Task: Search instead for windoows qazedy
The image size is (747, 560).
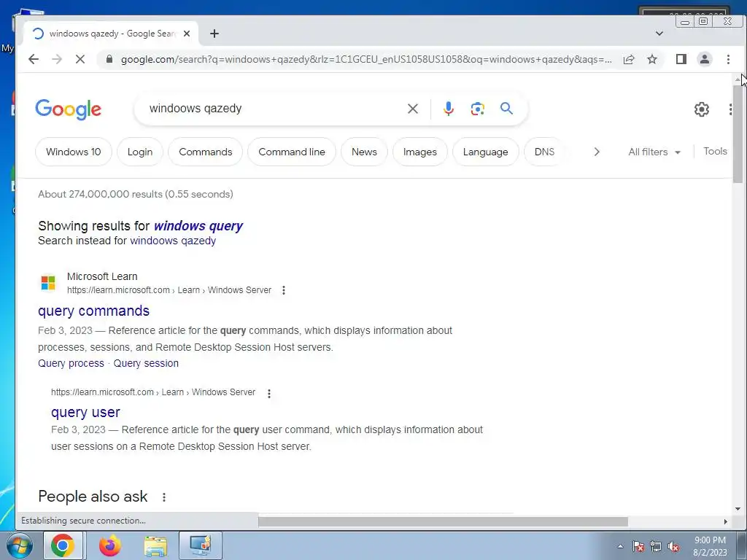Action: (173, 241)
